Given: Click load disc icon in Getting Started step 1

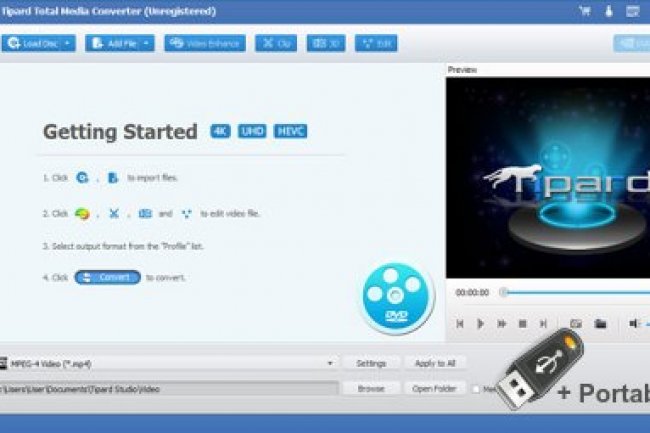Looking at the screenshot, I should (82, 178).
